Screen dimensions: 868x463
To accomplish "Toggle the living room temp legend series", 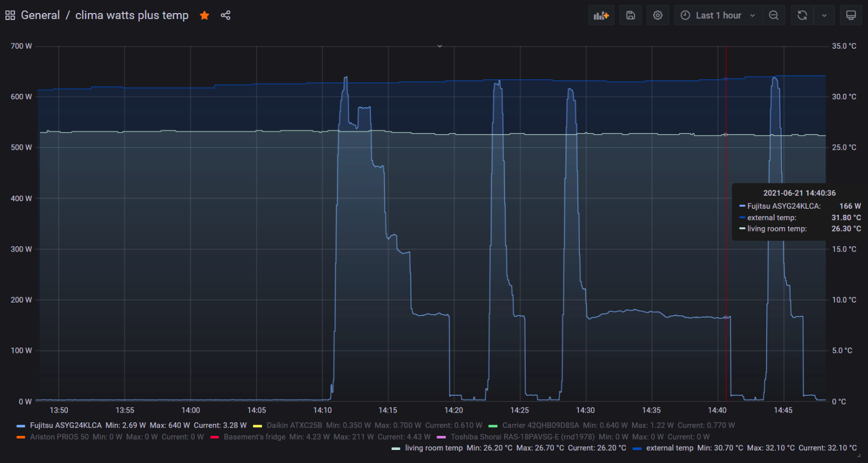I will 433,448.
